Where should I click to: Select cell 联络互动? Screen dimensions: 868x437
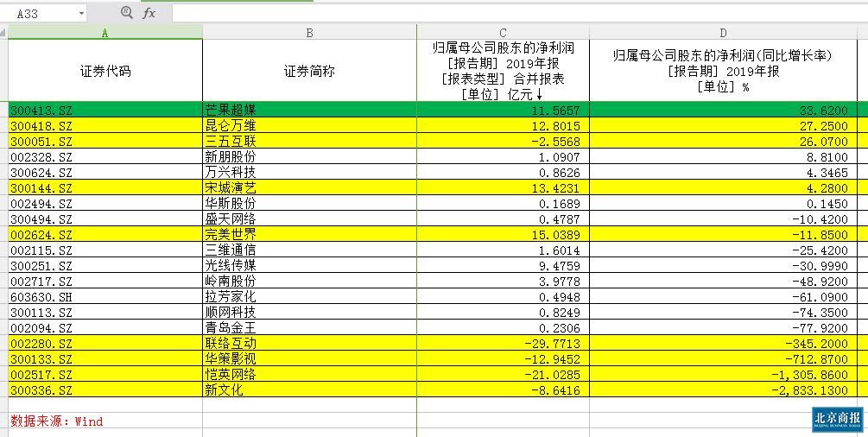309,342
